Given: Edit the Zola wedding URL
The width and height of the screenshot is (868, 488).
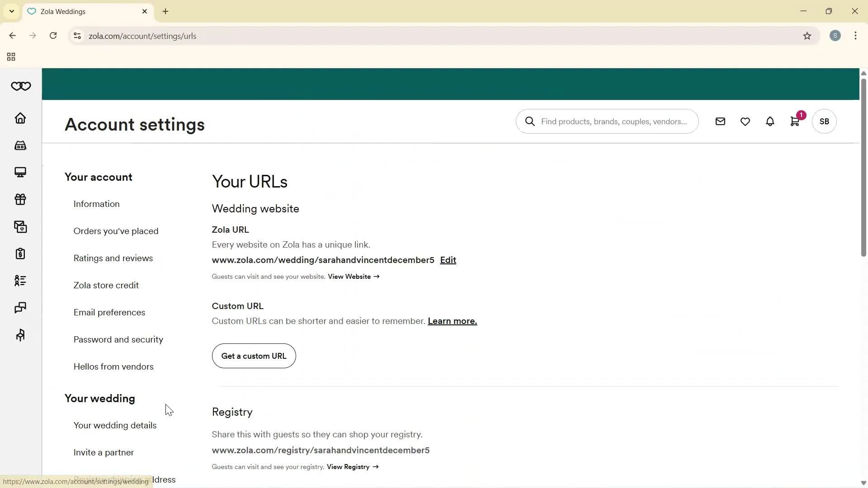Looking at the screenshot, I should [x=448, y=260].
